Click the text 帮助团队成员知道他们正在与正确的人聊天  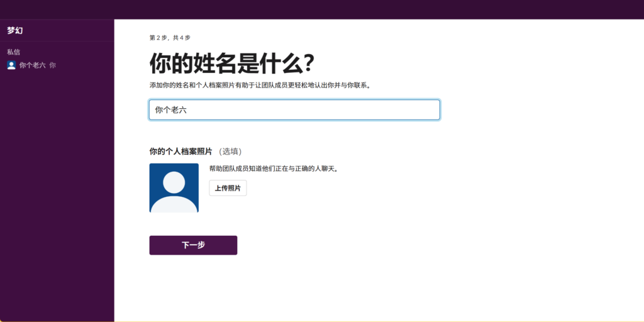tap(274, 169)
